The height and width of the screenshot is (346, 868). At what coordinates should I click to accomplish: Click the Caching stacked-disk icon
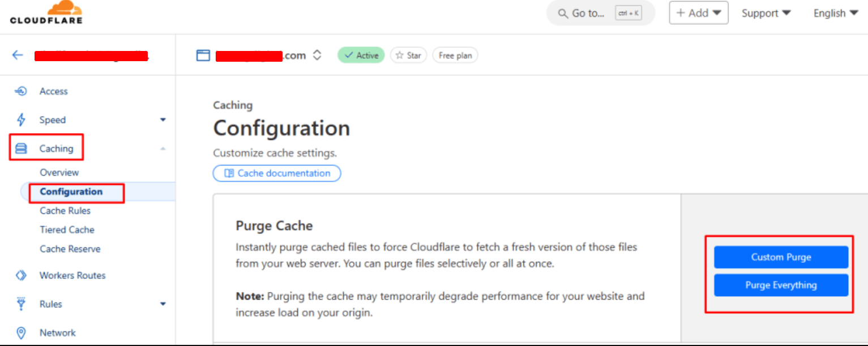click(21, 149)
